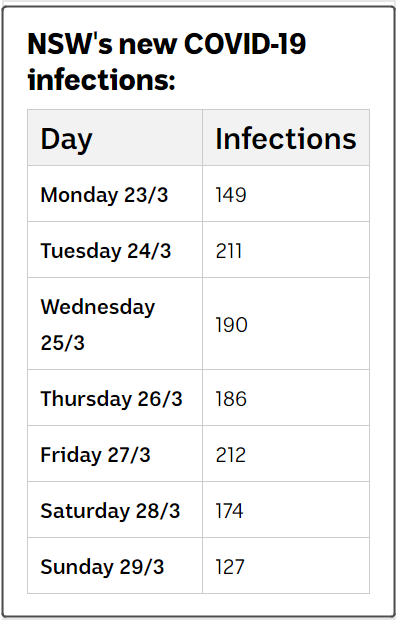Click the 174 infections value

(x=230, y=510)
